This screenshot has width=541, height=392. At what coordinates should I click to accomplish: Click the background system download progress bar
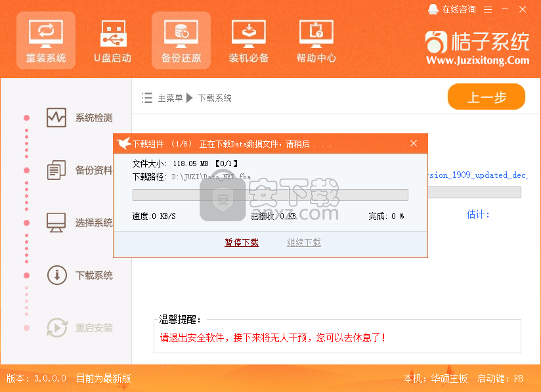coord(475,192)
